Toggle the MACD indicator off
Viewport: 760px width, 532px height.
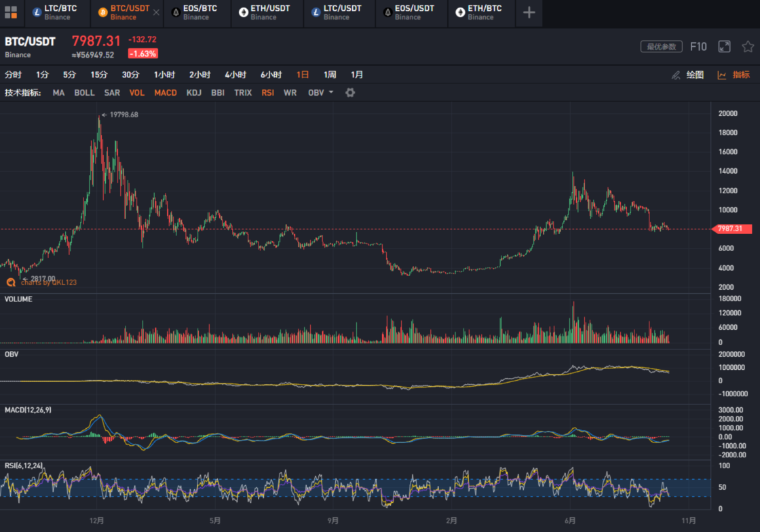click(166, 92)
